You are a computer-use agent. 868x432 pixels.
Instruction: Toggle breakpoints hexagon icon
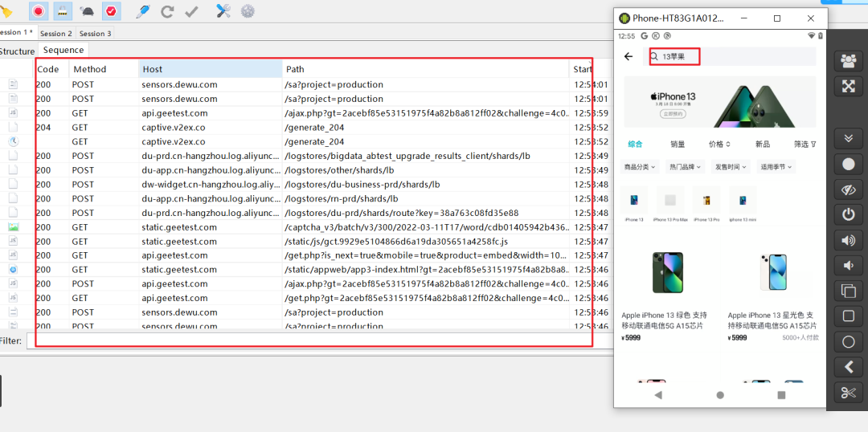click(111, 10)
